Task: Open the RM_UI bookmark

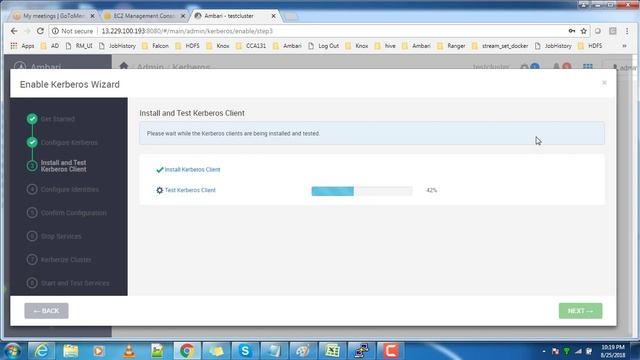Action: (79, 46)
